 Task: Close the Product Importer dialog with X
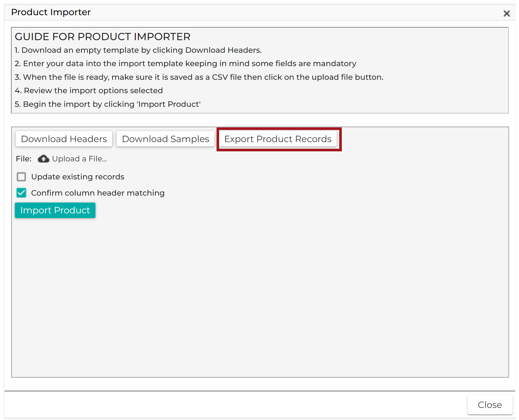tap(506, 13)
